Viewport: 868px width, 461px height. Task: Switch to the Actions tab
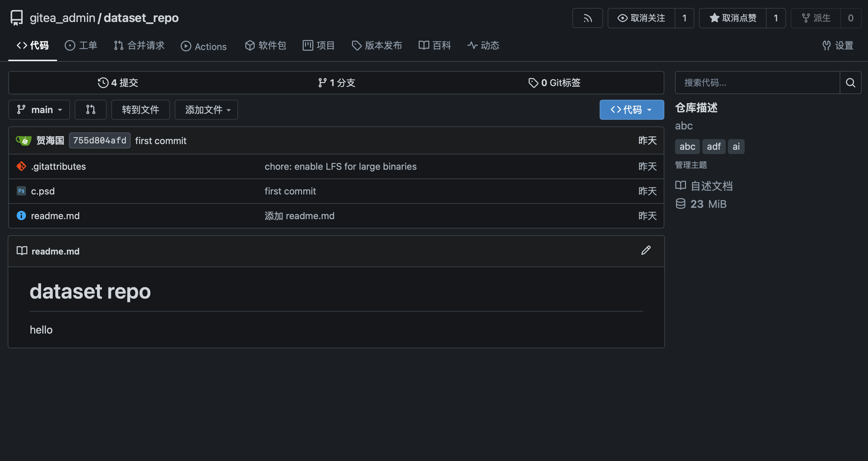(204, 46)
